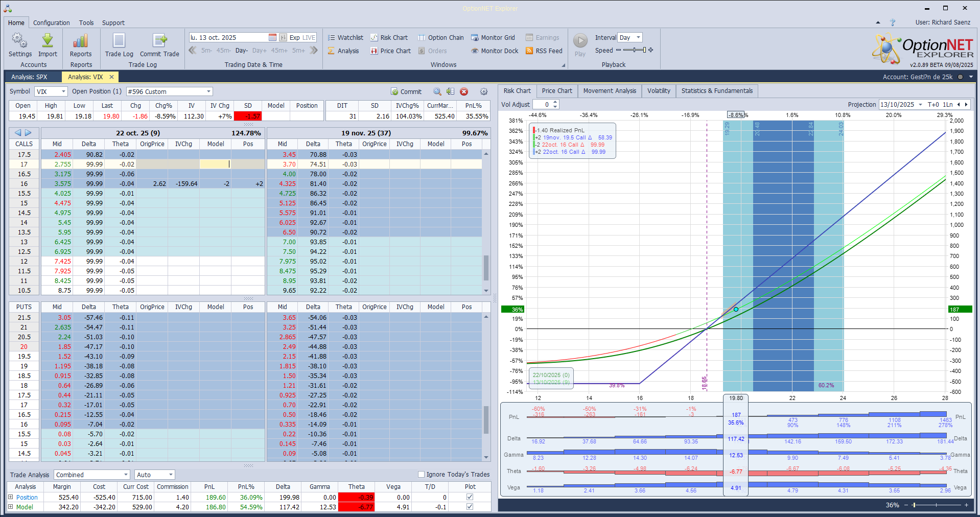Click the red delete position icon
Image resolution: width=980 pixels, height=517 pixels.
[x=464, y=91]
